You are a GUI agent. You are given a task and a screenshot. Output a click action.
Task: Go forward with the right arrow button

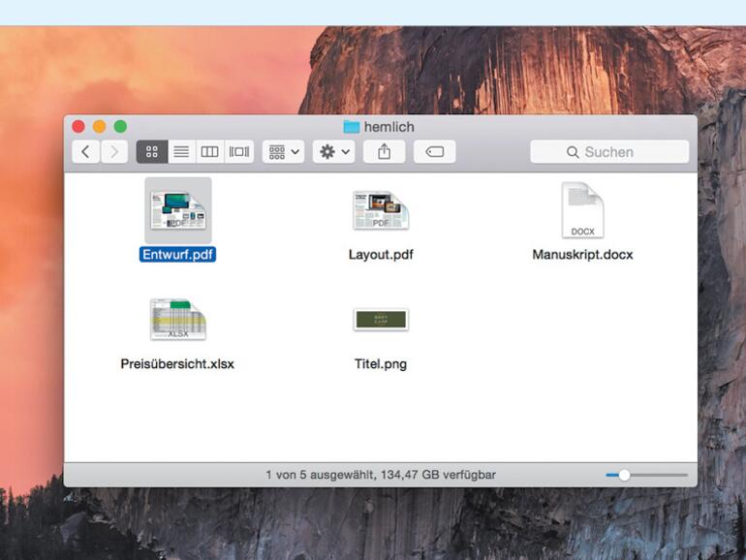pos(114,152)
